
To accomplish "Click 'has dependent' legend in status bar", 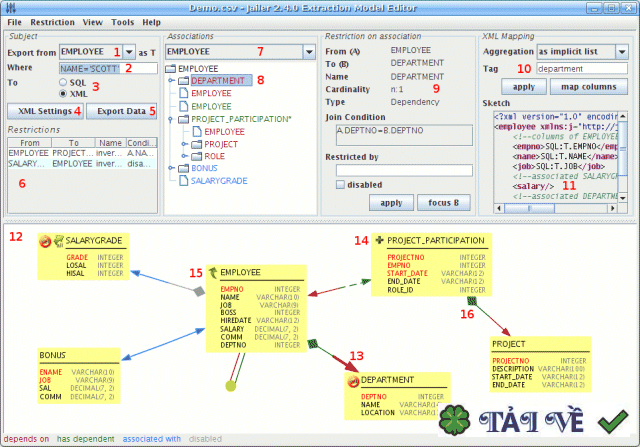I will click(x=86, y=439).
